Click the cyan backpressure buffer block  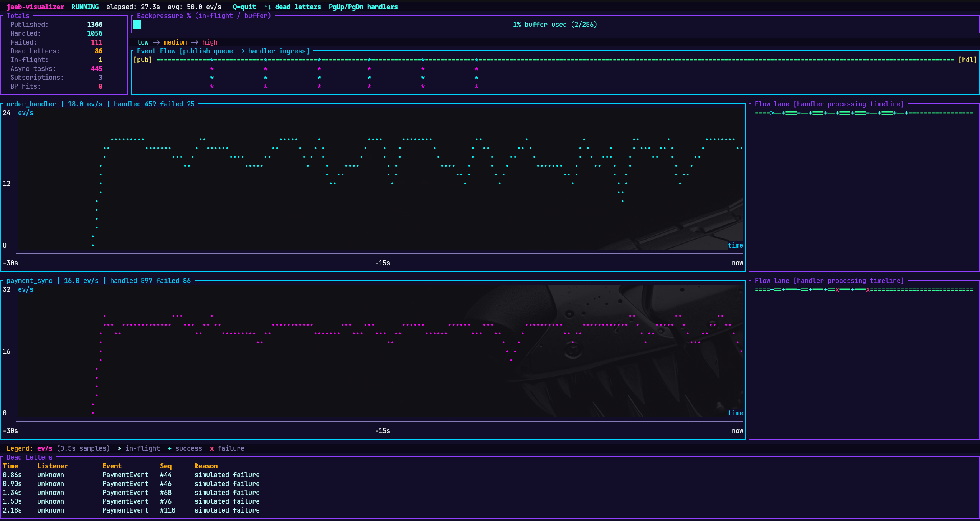point(137,25)
